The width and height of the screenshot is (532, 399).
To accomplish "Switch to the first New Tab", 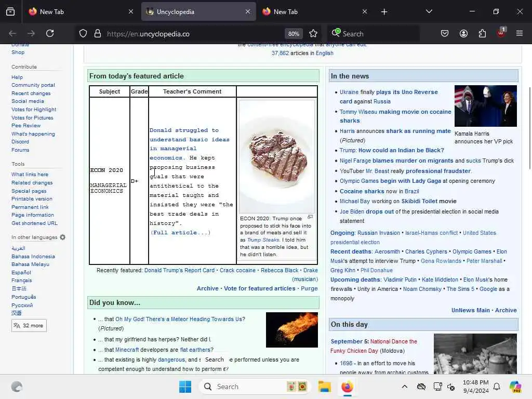I will point(81,11).
